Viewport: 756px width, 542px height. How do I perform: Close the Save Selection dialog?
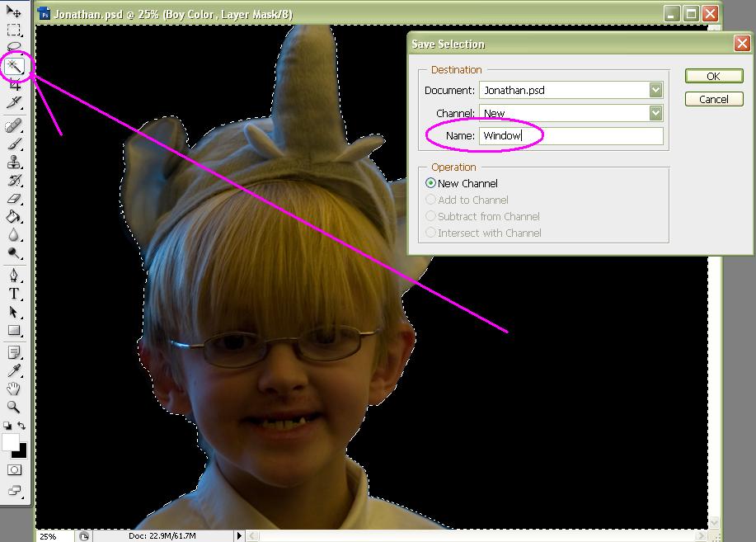pyautogui.click(x=742, y=44)
